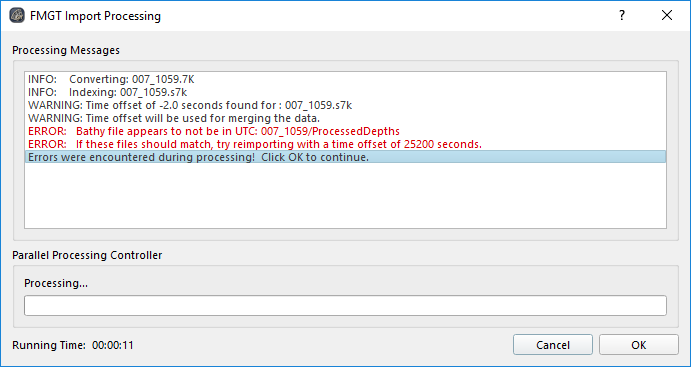Image resolution: width=691 pixels, height=367 pixels.
Task: Select the 'Time offset will be used' warning line
Action: tap(345, 118)
